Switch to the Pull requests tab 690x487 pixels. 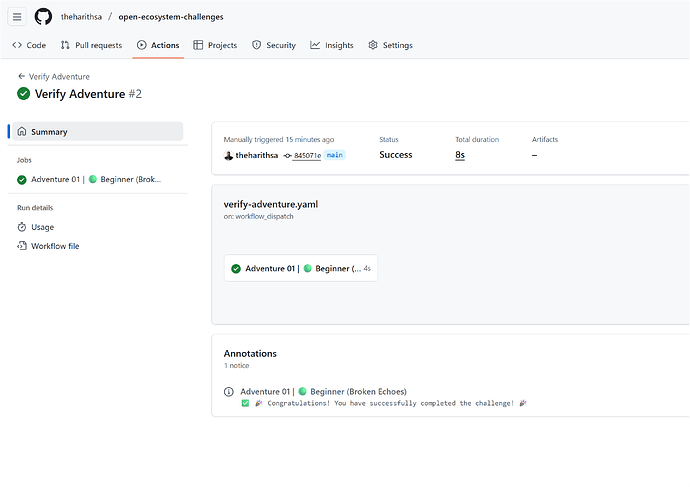[92, 45]
